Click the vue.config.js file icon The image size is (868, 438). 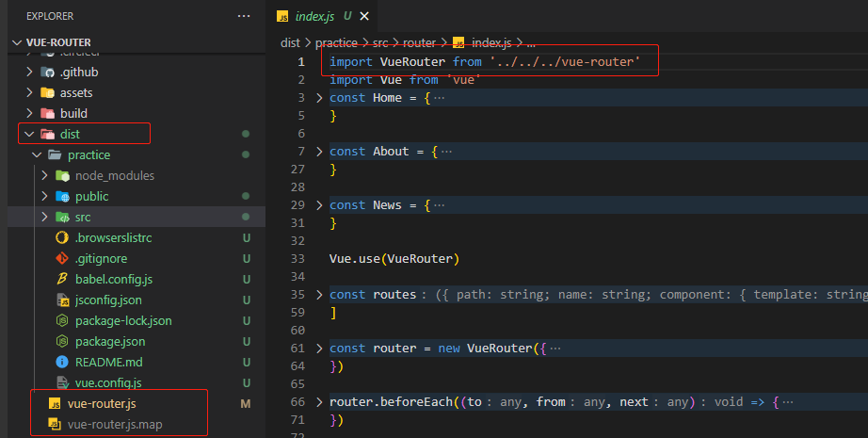(x=63, y=382)
